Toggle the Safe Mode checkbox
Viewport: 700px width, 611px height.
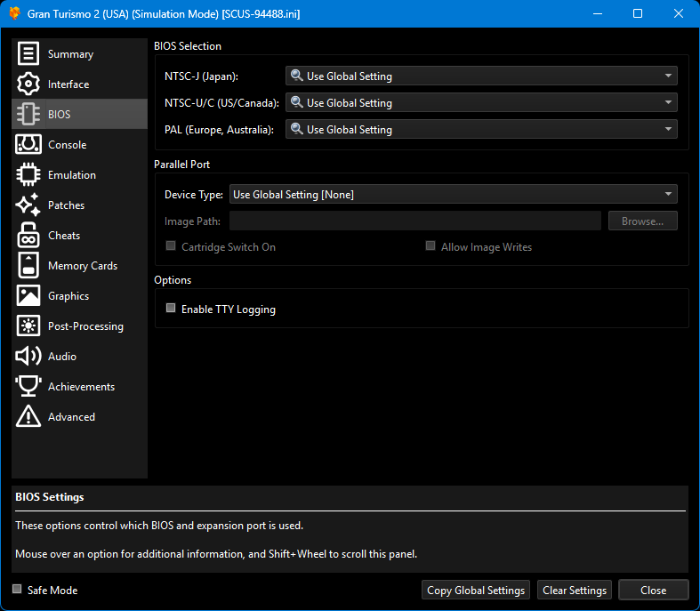click(17, 590)
